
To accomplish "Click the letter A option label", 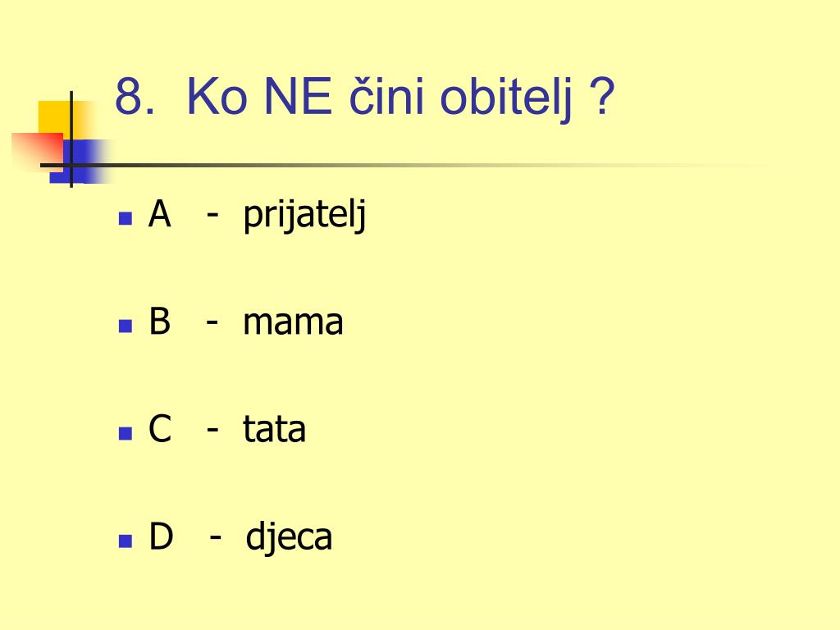I will click(160, 214).
